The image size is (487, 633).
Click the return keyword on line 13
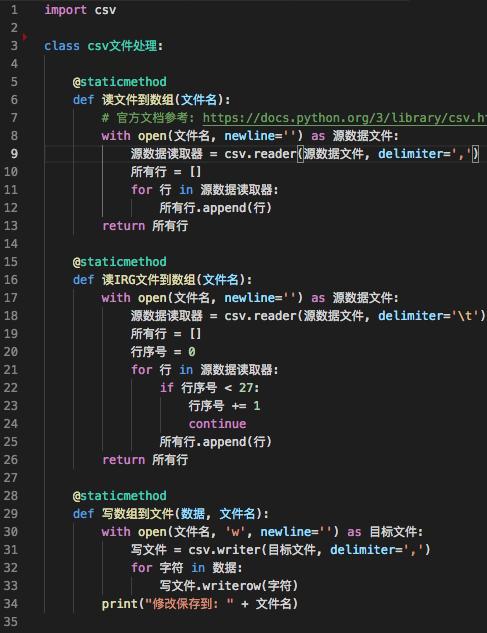point(124,226)
